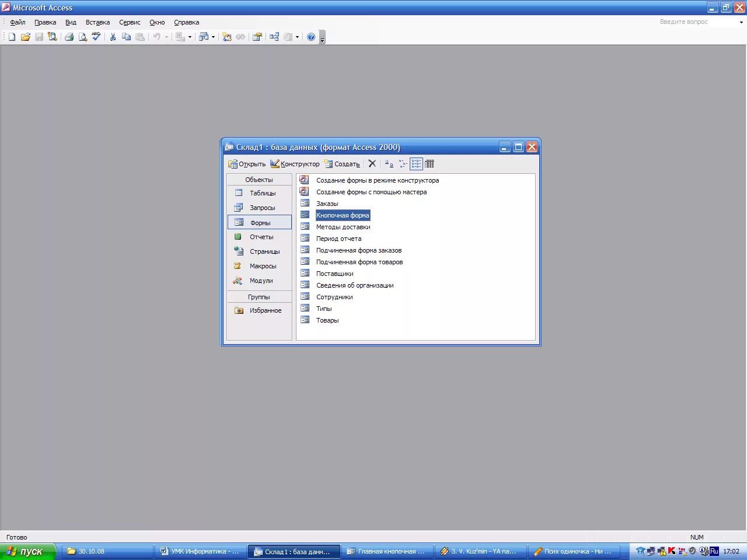The width and height of the screenshot is (747, 560).
Task: Select Макросы in the objects pane
Action: (259, 266)
